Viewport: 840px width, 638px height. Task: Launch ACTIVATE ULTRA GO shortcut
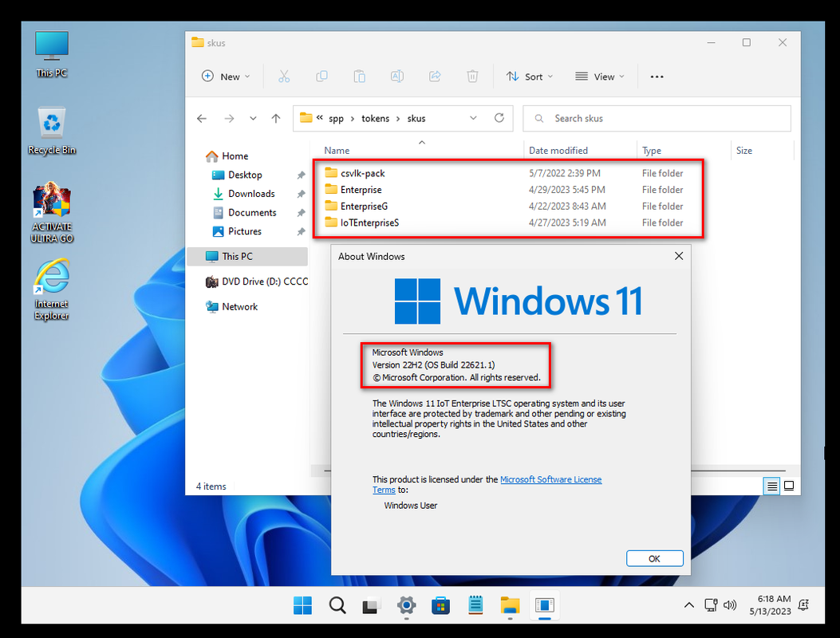click(51, 213)
